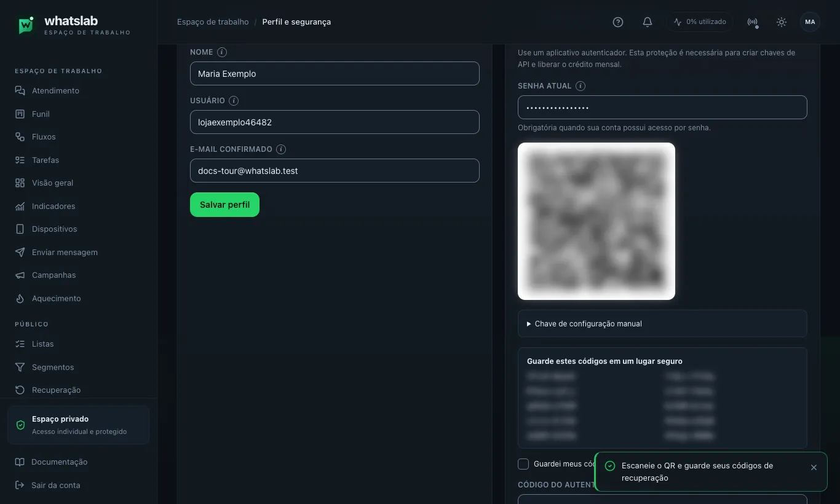Open the help question-mark icon in header

(x=618, y=22)
